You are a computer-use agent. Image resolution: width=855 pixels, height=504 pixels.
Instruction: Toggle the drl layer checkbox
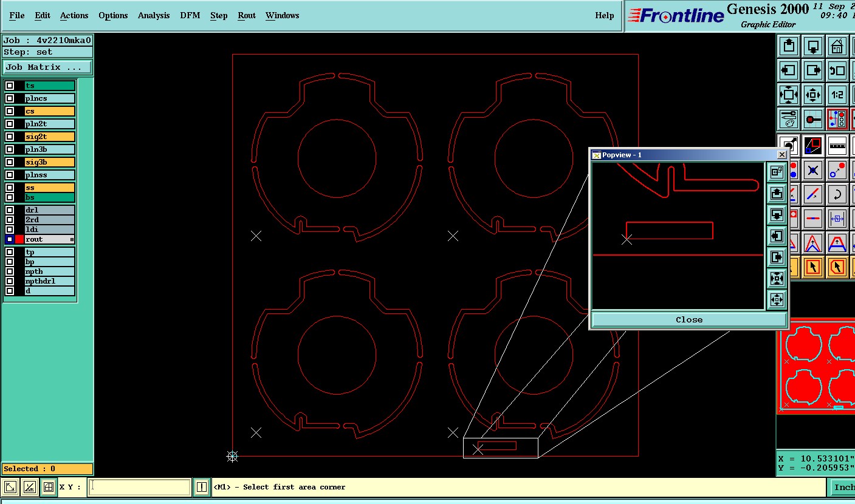click(10, 210)
